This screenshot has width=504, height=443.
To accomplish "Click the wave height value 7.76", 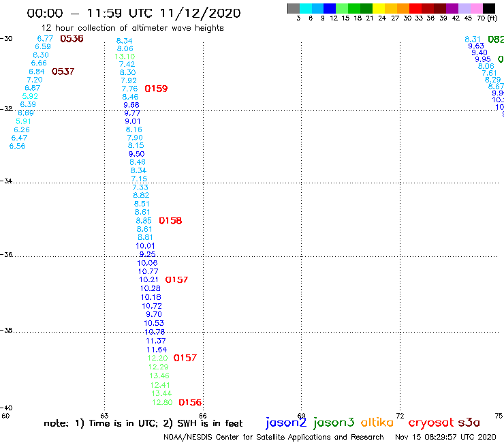I will (129, 89).
